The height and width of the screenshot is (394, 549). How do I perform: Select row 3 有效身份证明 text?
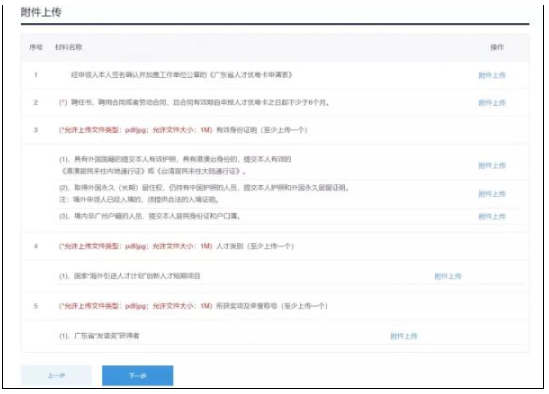[262, 130]
